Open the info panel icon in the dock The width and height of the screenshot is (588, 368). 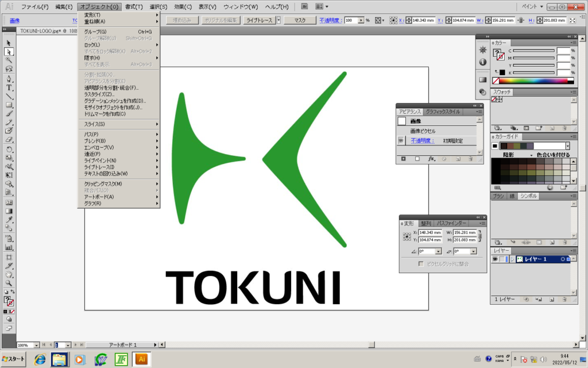482,62
